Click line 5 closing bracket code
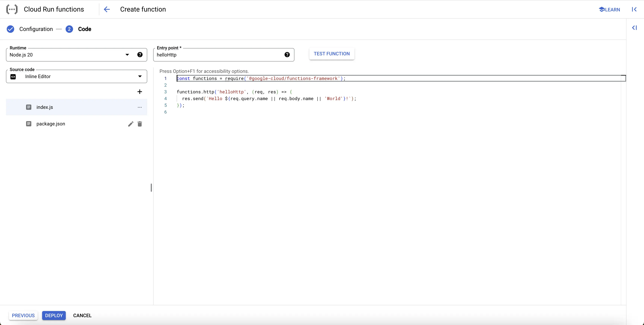 [x=181, y=105]
